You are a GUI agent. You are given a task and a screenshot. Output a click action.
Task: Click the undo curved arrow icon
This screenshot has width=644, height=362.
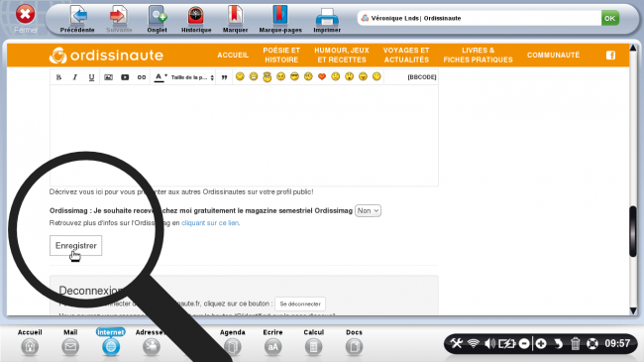[558, 343]
